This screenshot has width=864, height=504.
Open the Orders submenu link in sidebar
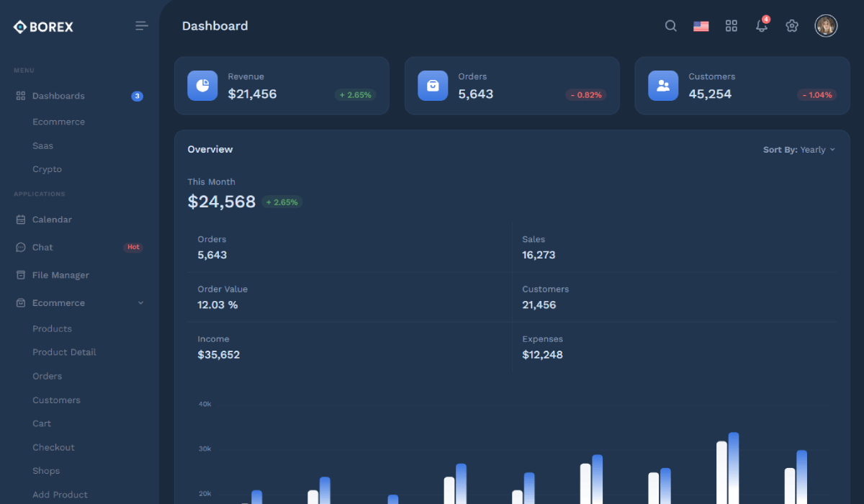47,376
